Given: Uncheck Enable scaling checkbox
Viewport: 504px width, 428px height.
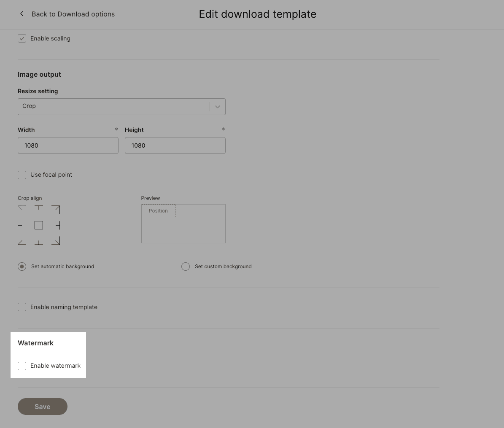Looking at the screenshot, I should pyautogui.click(x=22, y=38).
